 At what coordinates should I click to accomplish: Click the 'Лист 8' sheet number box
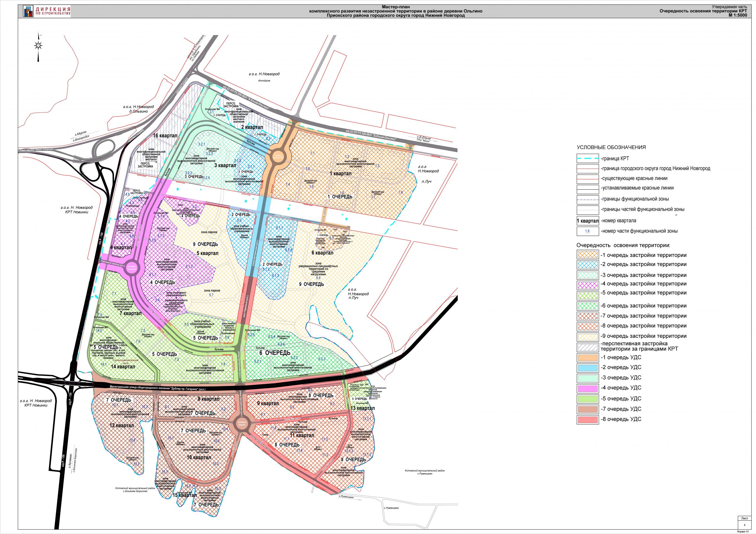745,522
